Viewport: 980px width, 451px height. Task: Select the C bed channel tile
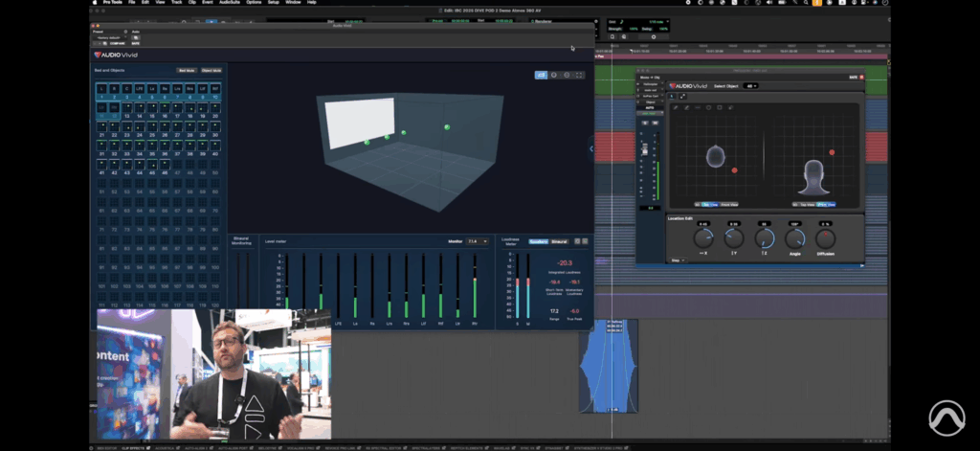click(x=127, y=89)
